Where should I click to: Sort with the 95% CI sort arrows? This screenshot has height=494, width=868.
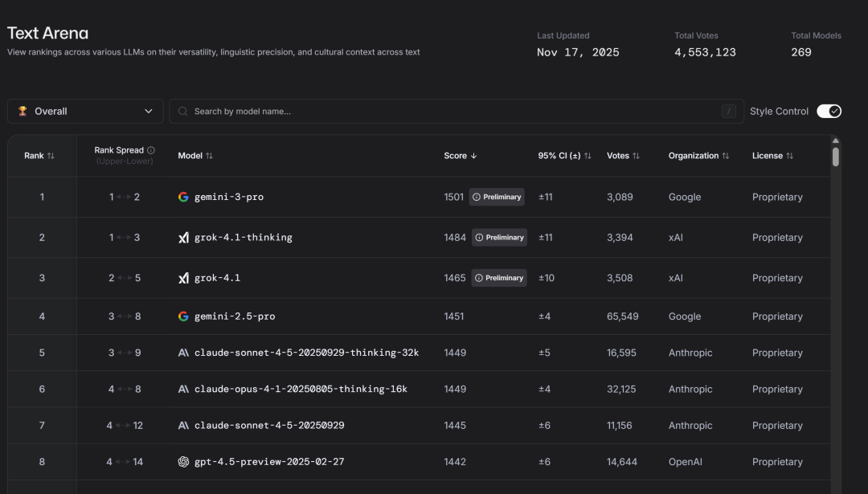[x=588, y=156]
